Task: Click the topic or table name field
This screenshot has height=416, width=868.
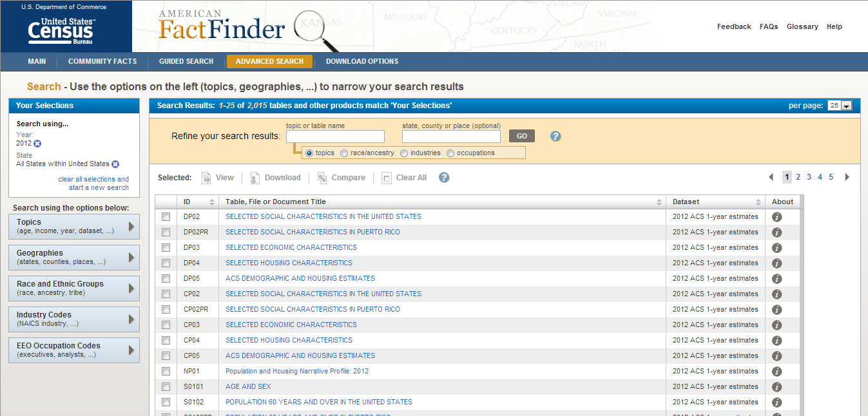Action: 335,137
